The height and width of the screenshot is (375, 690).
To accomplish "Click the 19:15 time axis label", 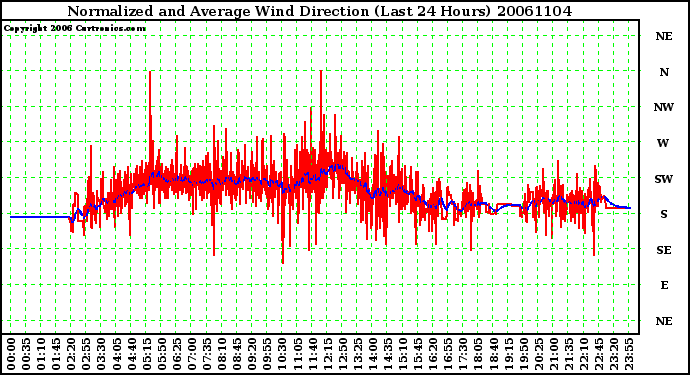I will click(508, 354).
